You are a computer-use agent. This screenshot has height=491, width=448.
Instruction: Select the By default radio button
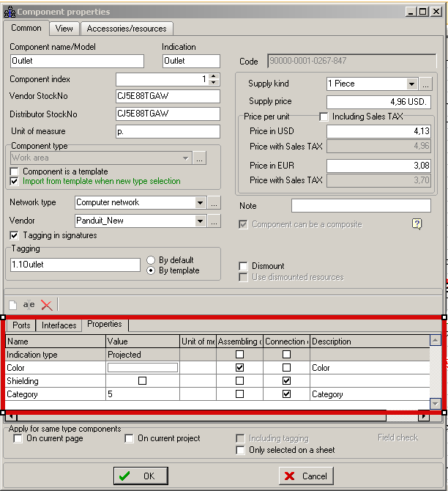(x=151, y=260)
